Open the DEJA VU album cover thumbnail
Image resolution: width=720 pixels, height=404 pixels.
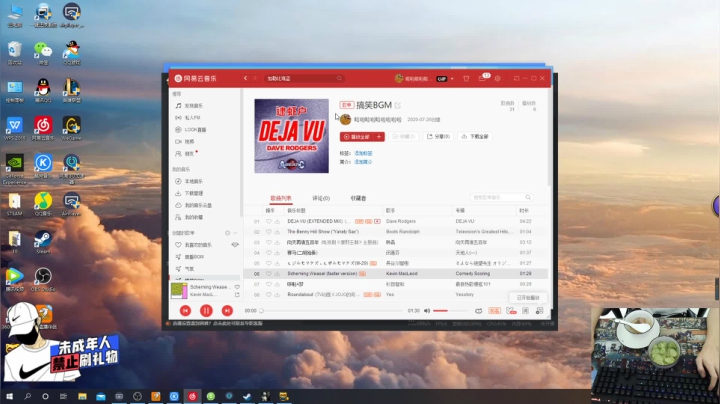point(292,136)
